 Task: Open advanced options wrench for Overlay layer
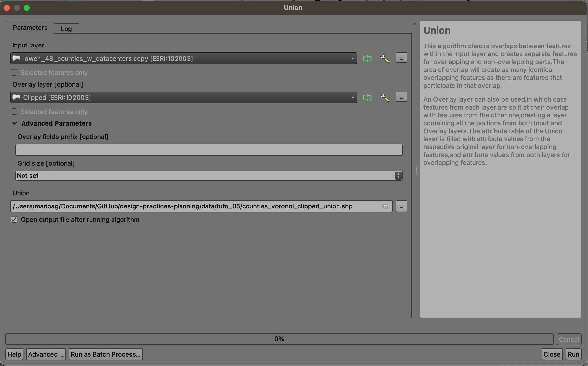point(385,98)
